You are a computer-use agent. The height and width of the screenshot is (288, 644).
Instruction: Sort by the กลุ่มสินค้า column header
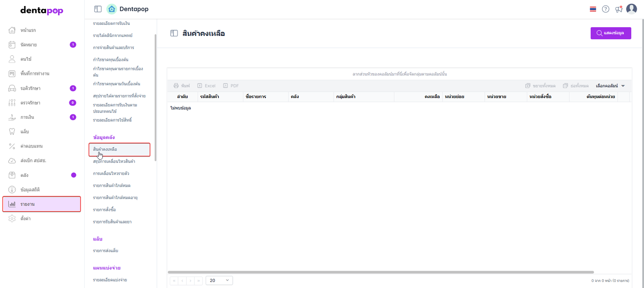pos(364,97)
